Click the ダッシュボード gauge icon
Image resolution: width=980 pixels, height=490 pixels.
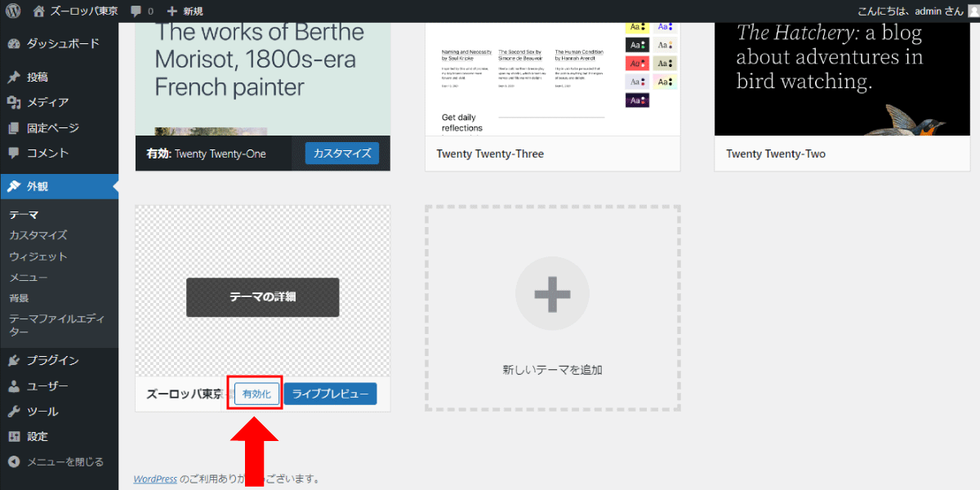[14, 43]
